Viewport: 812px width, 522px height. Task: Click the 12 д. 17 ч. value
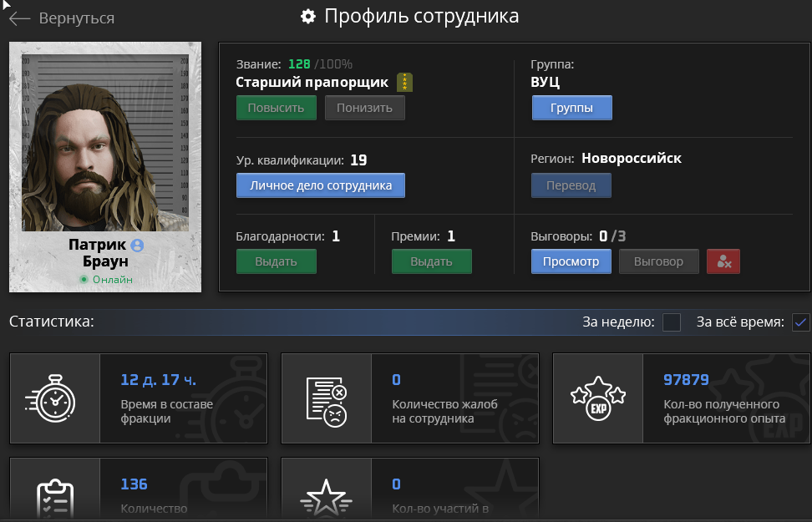pos(159,380)
